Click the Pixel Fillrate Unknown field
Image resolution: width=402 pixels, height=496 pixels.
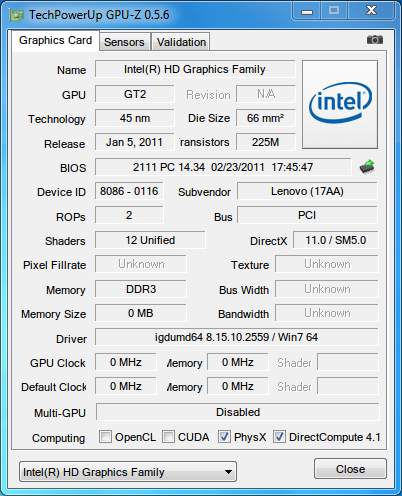pos(141,264)
